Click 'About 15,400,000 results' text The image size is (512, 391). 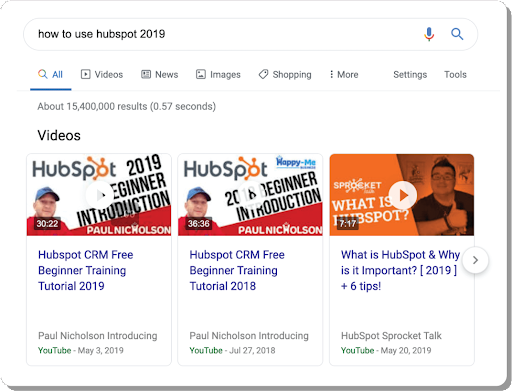point(92,106)
